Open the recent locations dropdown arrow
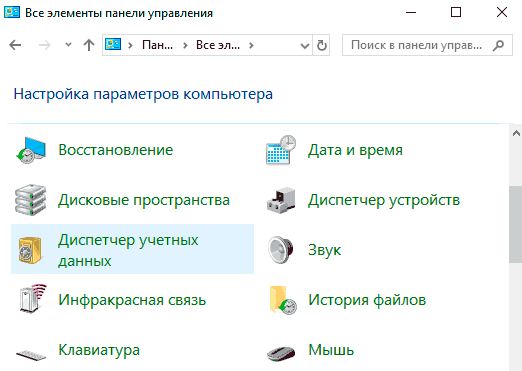The image size is (522, 371). [68, 45]
